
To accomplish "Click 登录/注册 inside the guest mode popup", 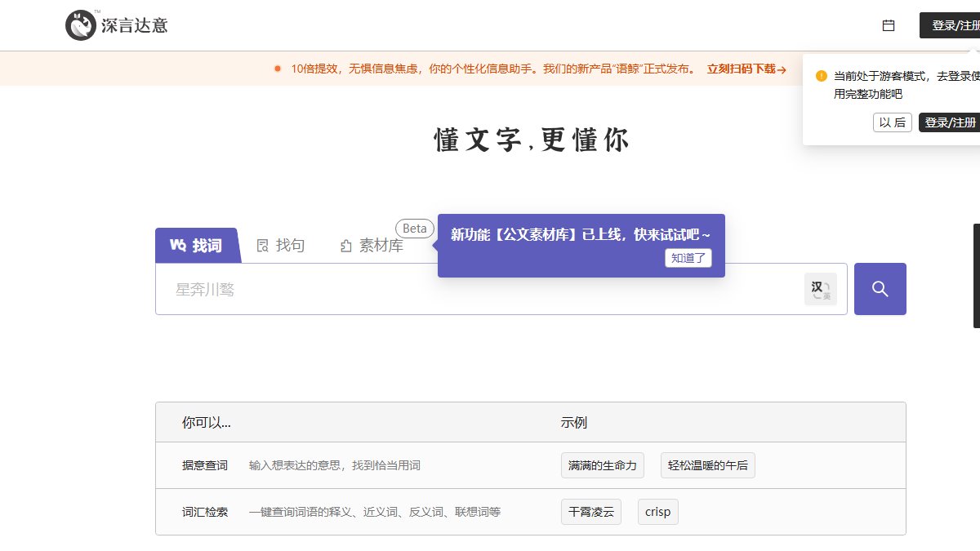I will pos(950,122).
